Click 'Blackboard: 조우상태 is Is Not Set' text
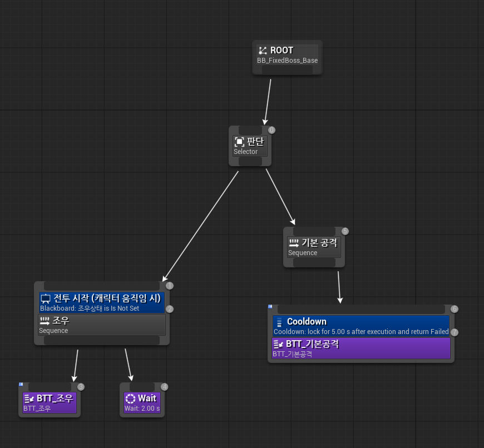 tap(90, 308)
